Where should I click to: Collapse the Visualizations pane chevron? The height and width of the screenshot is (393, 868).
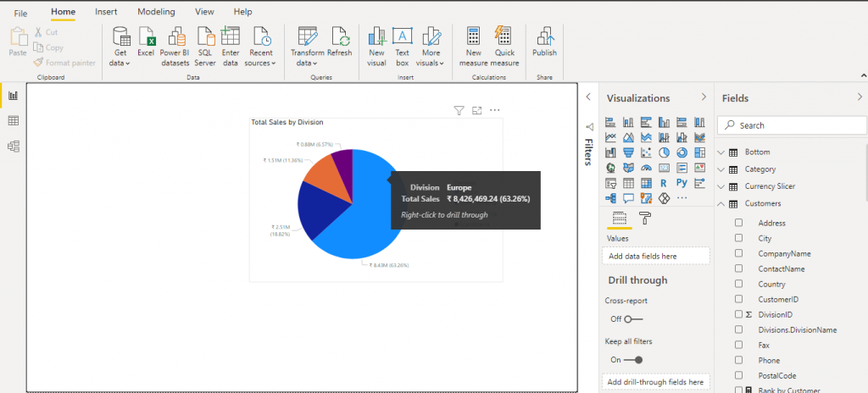point(704,97)
